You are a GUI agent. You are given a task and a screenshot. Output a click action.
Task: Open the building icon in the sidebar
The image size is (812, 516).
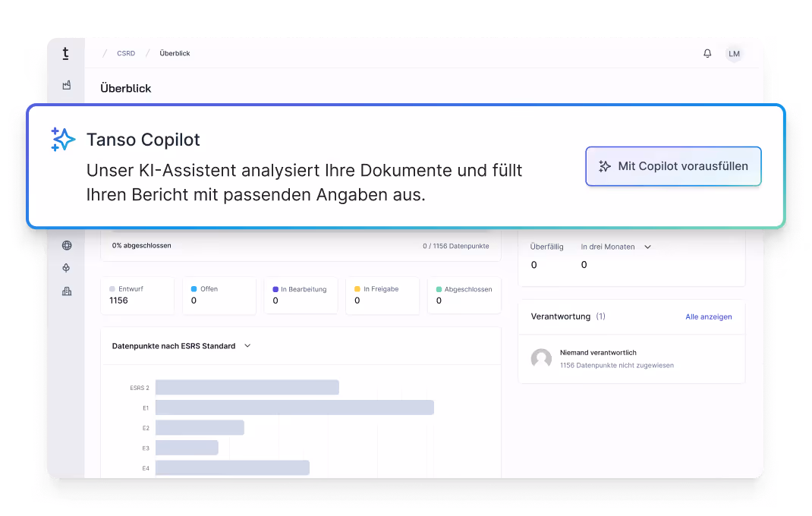67,291
